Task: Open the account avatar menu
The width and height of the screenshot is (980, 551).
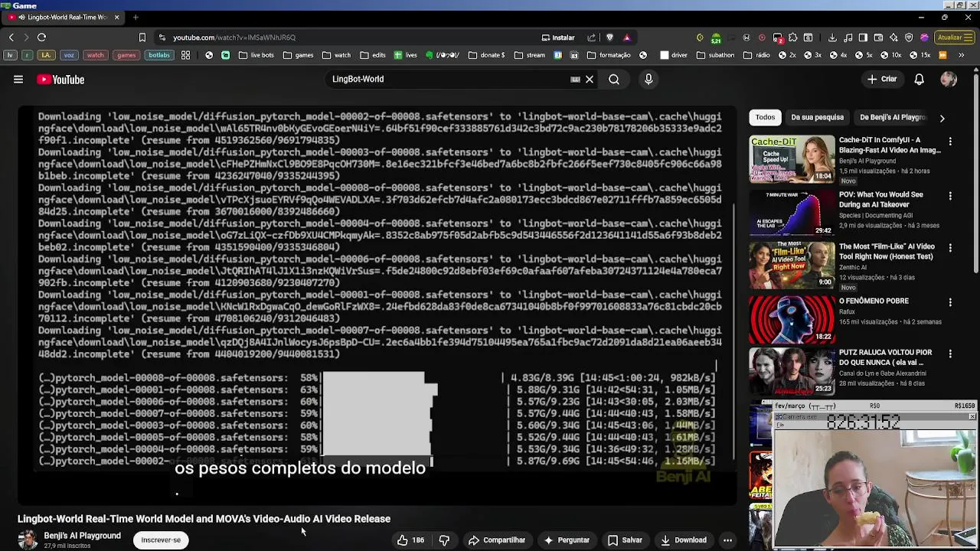Action: click(x=949, y=80)
